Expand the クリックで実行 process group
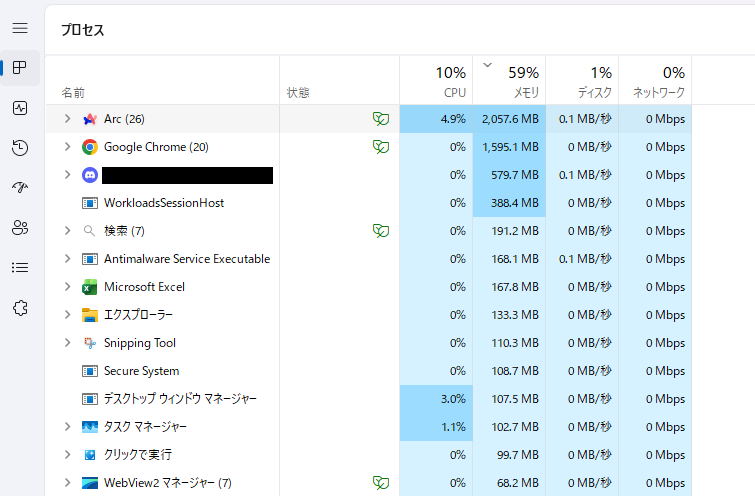Screen dimensions: 755x496 (x=67, y=455)
